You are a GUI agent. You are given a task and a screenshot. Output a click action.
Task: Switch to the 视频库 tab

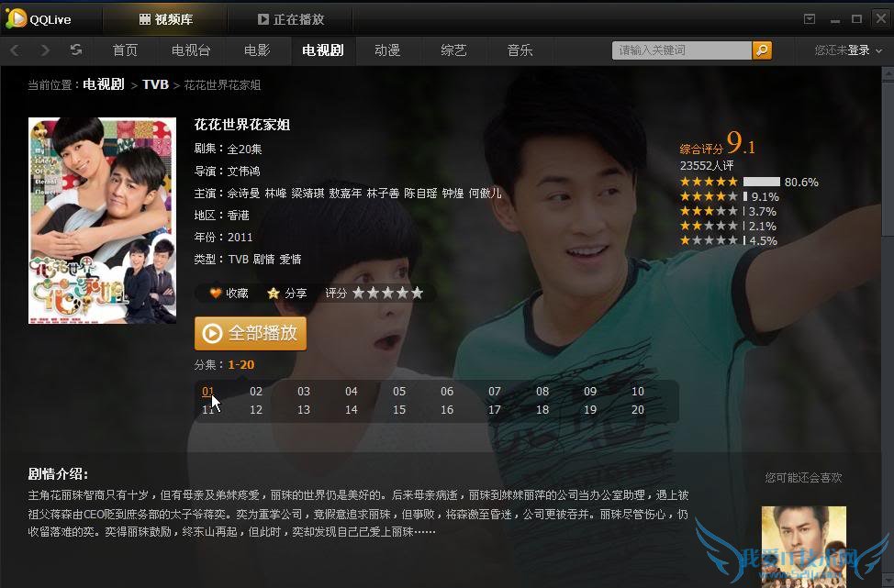tap(166, 19)
